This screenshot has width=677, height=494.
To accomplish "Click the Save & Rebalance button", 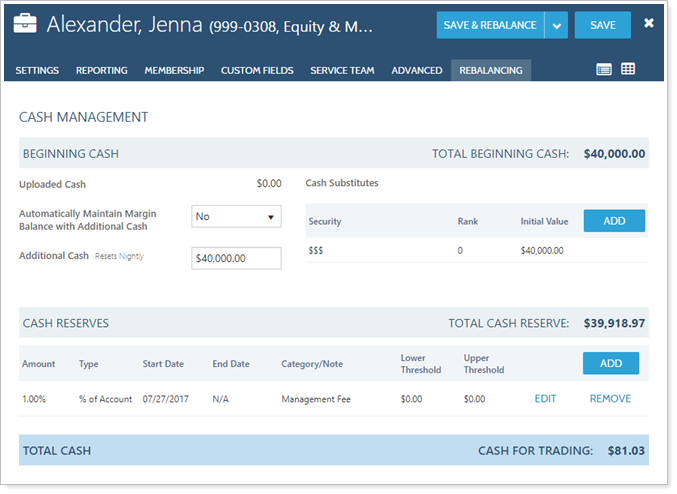I will pyautogui.click(x=490, y=25).
